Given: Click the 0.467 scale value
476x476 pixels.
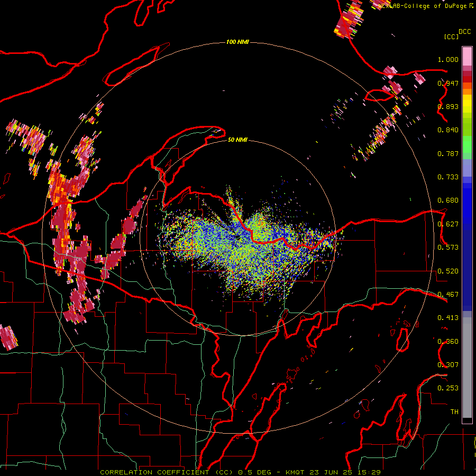Looking at the screenshot, I should coord(448,295).
